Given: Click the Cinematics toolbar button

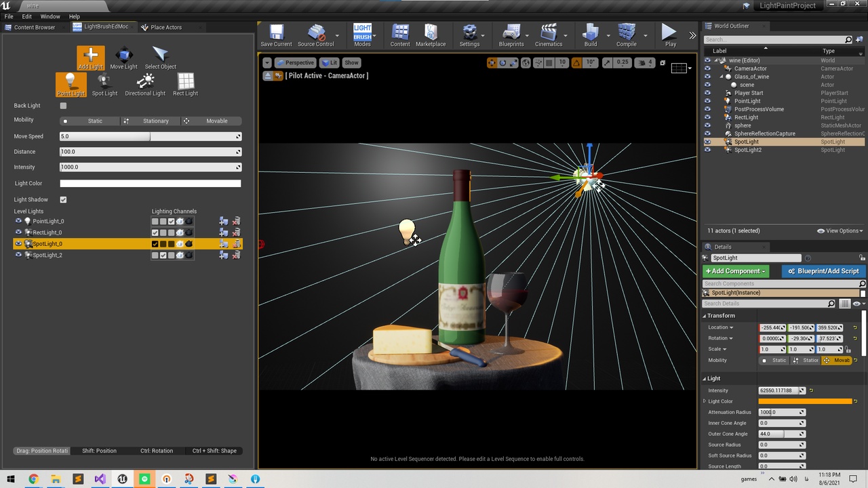Looking at the screenshot, I should [549, 36].
